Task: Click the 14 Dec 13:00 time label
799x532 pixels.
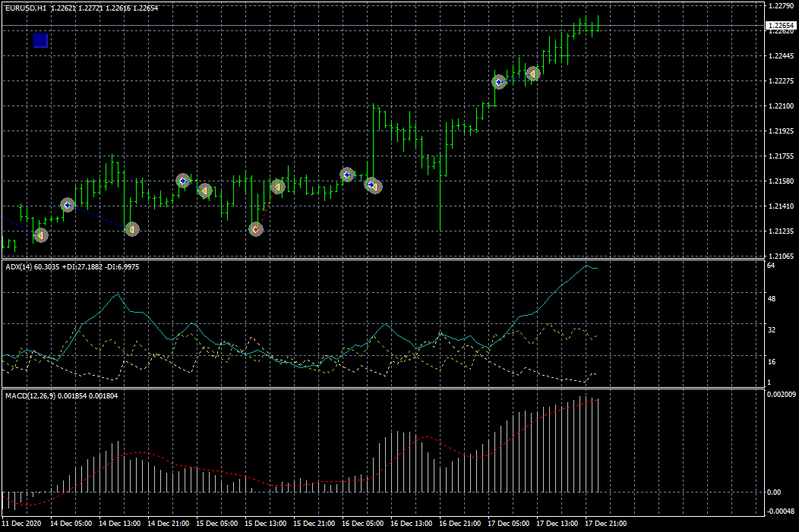Action: (120, 524)
